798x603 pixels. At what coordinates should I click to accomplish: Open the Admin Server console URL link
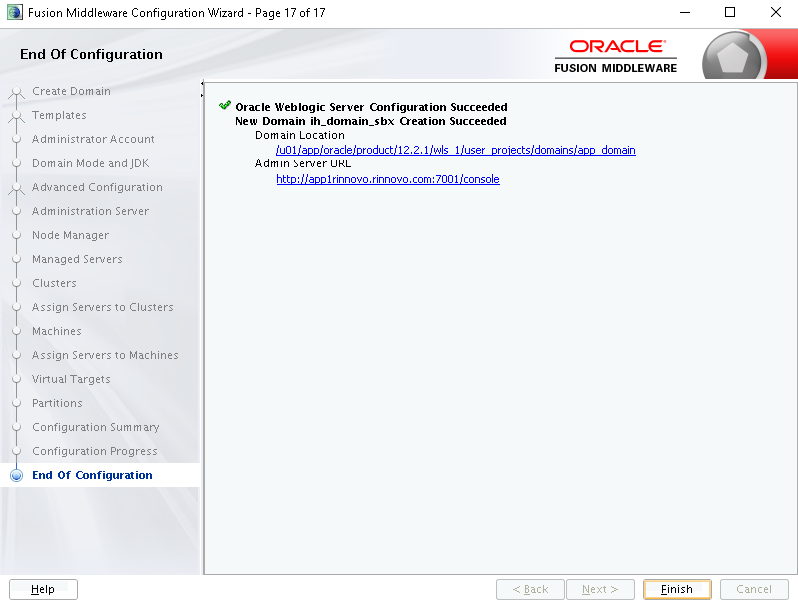point(388,179)
